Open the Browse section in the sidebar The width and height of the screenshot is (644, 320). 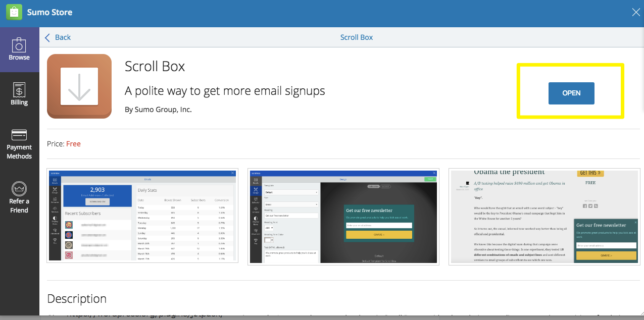click(19, 49)
